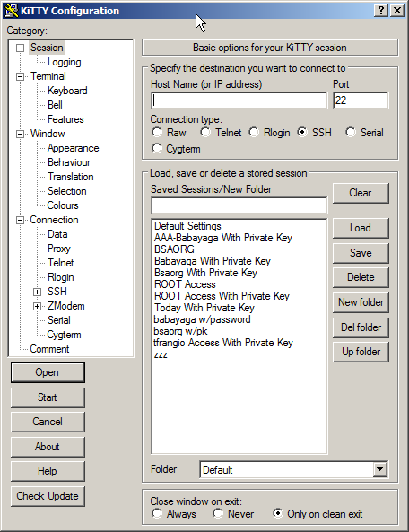Viewport: 409px width, 532px height.
Task: Click the title bar help question mark
Action: [381, 11]
